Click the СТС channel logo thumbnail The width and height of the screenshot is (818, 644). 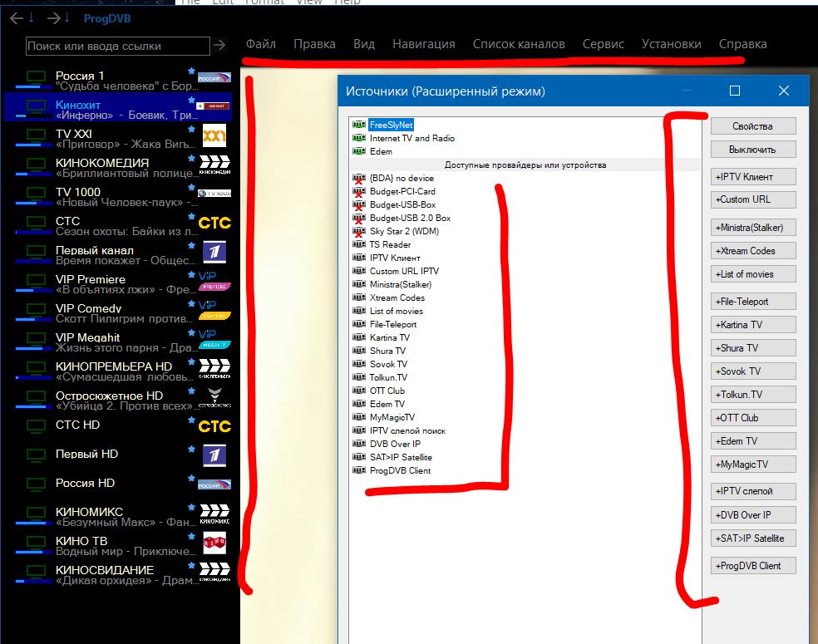[x=214, y=223]
